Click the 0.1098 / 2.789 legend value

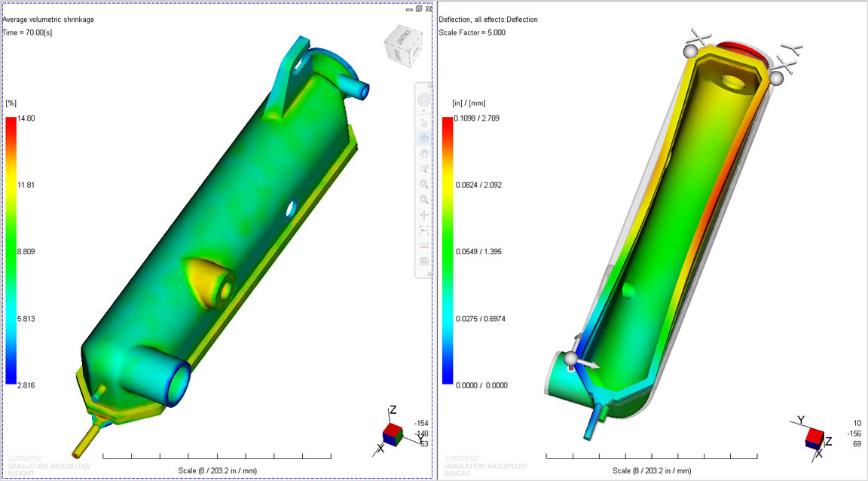[x=477, y=118]
